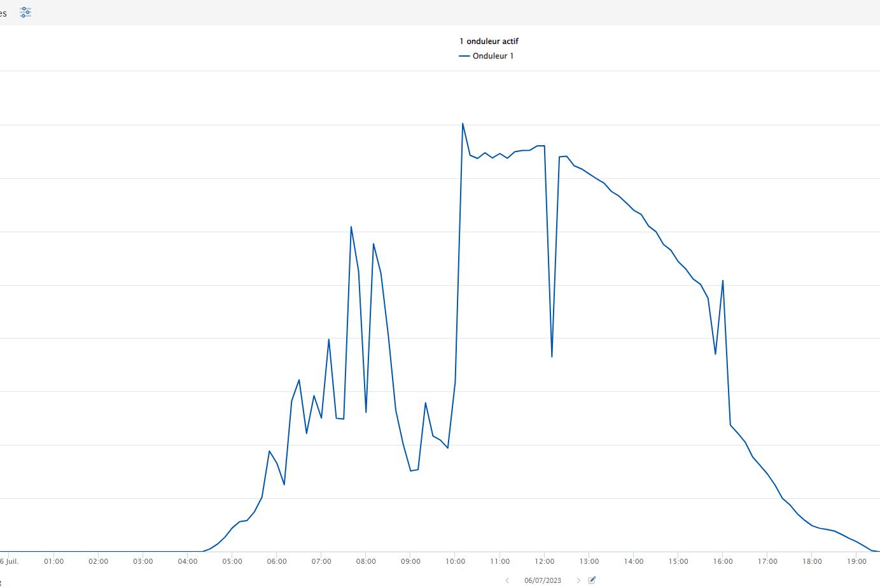Go to the next day arrow
This screenshot has width=880, height=588.
(x=578, y=580)
